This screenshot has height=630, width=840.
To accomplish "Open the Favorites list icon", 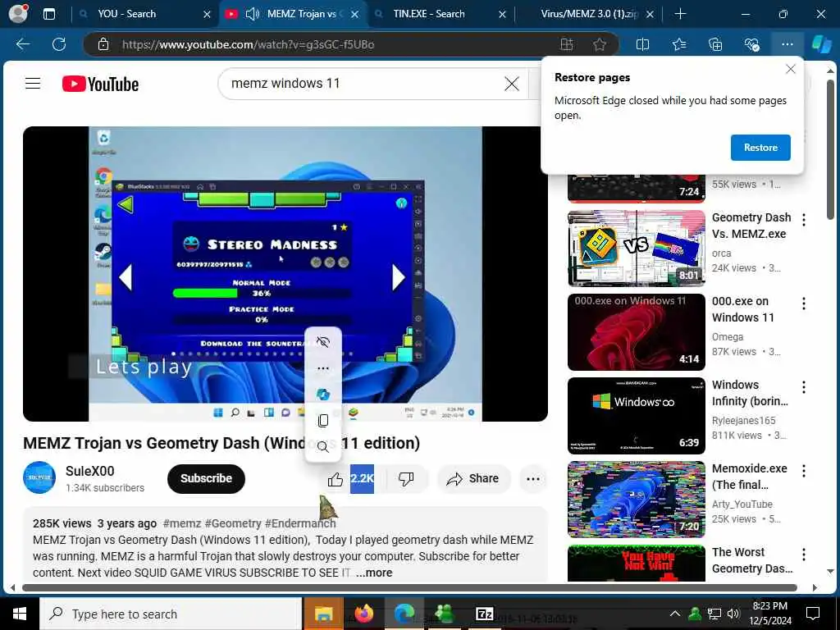I will pos(678,44).
